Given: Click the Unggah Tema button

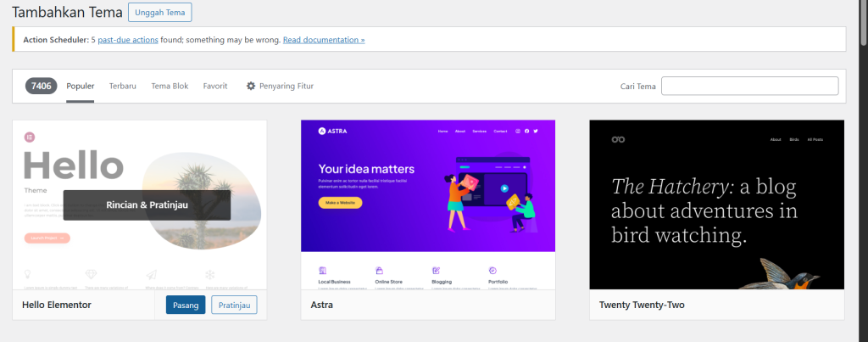Looking at the screenshot, I should [159, 12].
